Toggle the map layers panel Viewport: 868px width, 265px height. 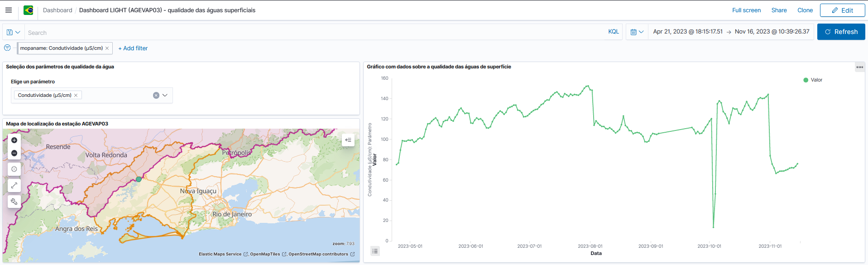pyautogui.click(x=348, y=140)
